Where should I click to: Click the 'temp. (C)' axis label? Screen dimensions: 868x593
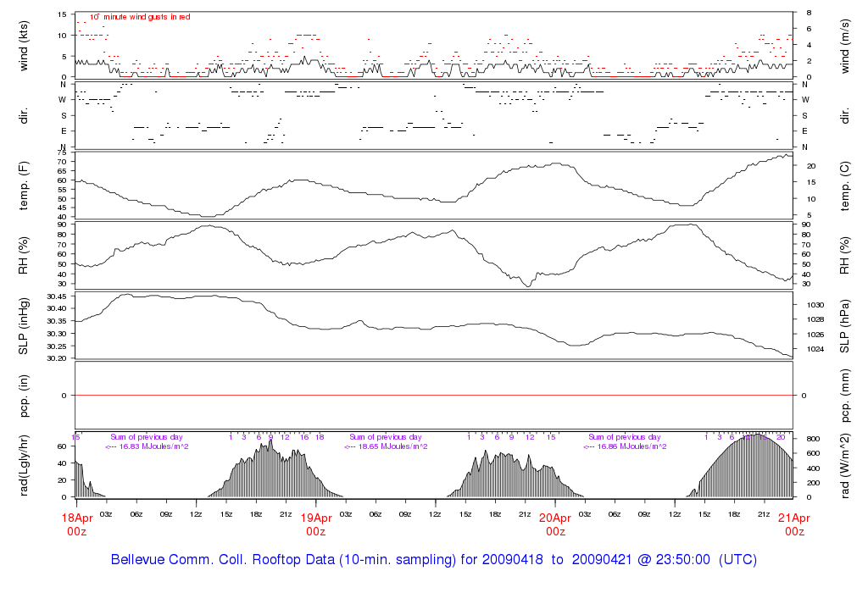(844, 186)
